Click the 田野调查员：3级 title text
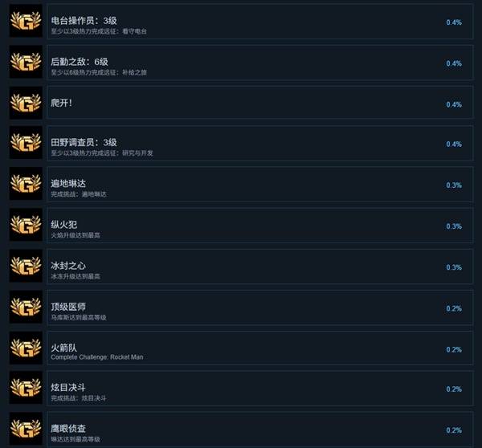482x448 pixels. tap(84, 142)
